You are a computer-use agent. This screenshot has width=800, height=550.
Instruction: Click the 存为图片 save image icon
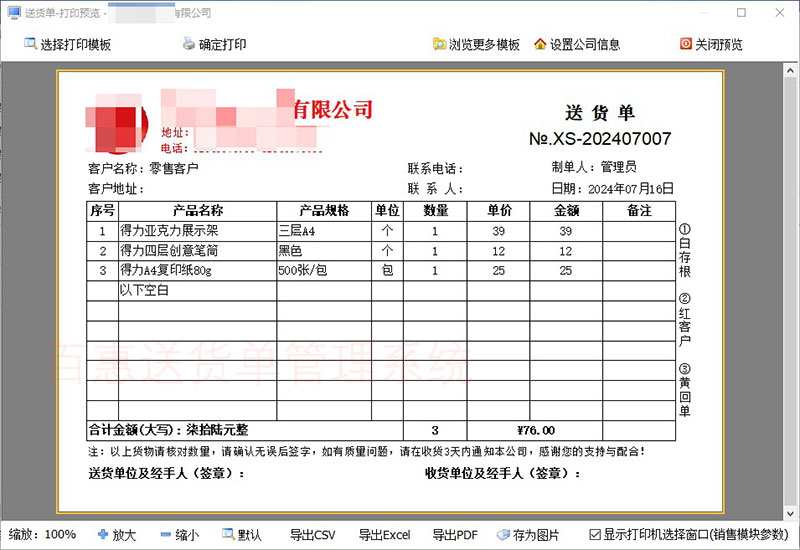click(x=503, y=535)
